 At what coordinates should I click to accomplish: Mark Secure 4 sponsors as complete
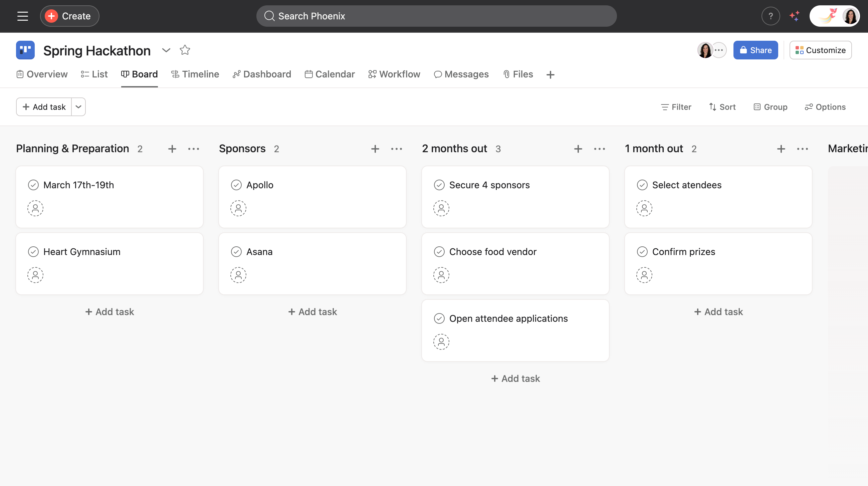pos(439,185)
